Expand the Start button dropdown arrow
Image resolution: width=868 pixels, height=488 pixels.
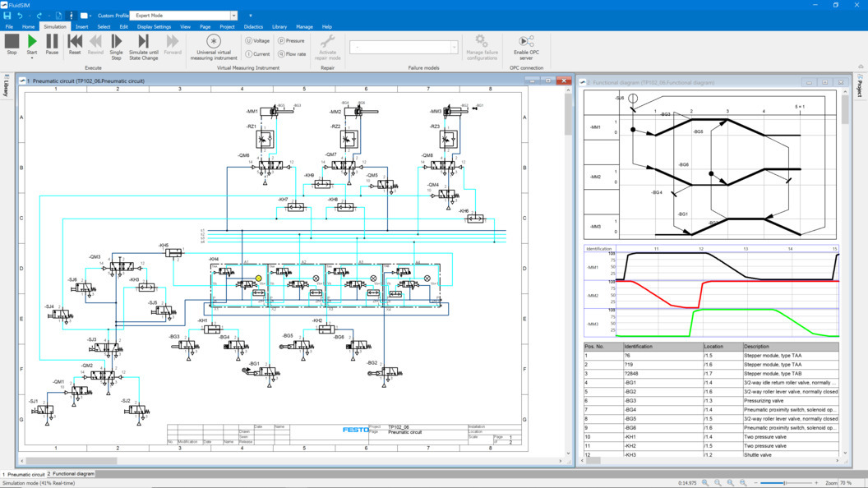[32, 58]
